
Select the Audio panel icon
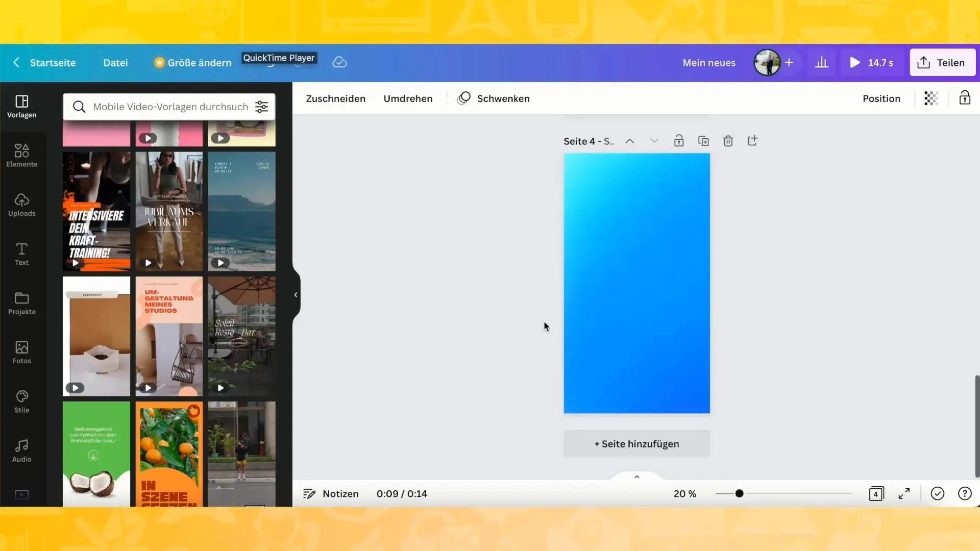(x=21, y=445)
